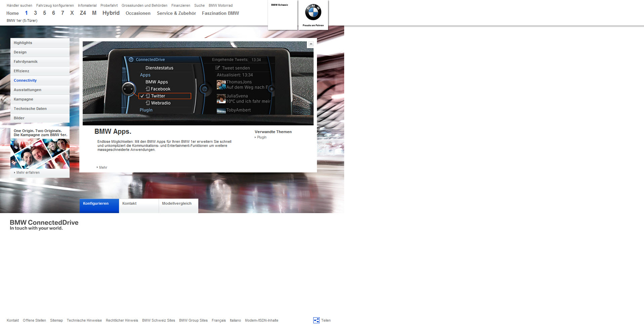Open Finanzieren link
The image size is (644, 325).
(181, 5)
